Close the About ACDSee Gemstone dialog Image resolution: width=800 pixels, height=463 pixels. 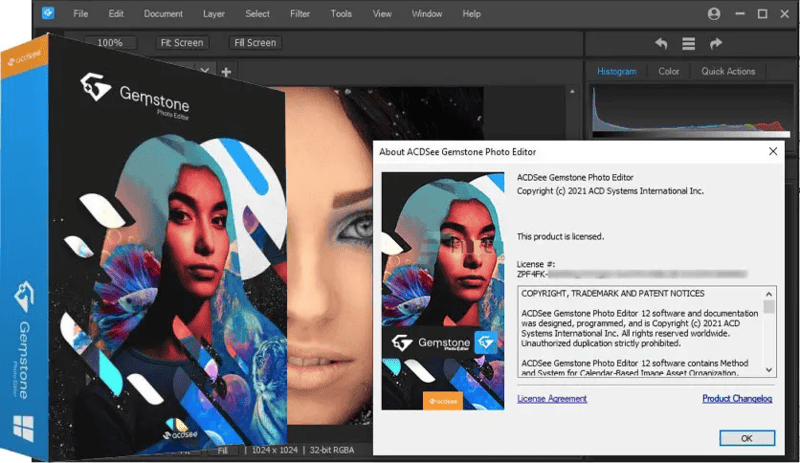773,152
